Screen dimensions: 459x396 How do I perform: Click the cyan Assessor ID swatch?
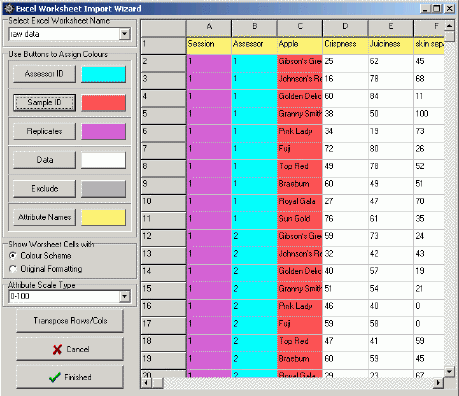pyautogui.click(x=104, y=74)
